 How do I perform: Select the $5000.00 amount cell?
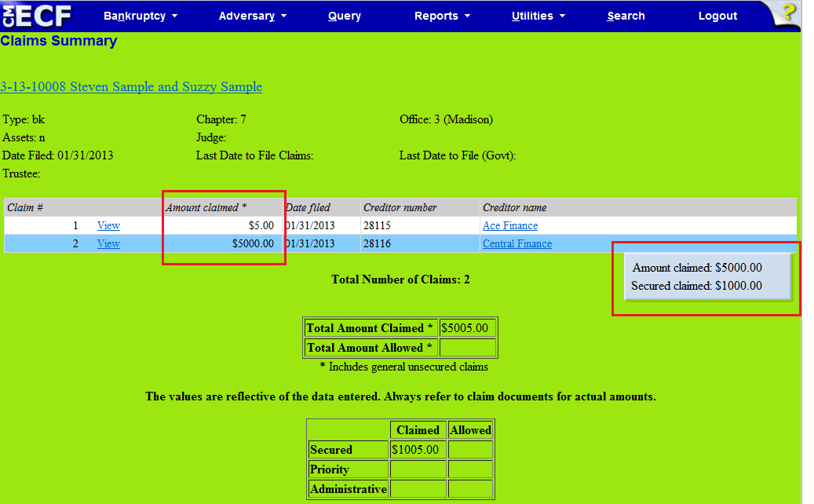[x=253, y=243]
